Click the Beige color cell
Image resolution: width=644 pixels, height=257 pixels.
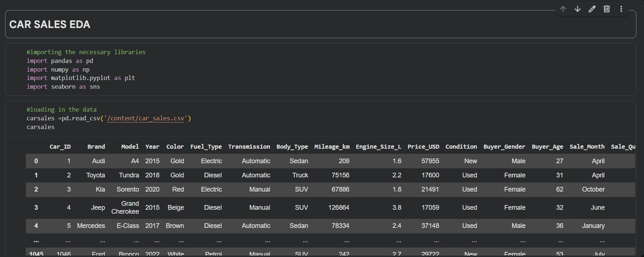tap(176, 208)
